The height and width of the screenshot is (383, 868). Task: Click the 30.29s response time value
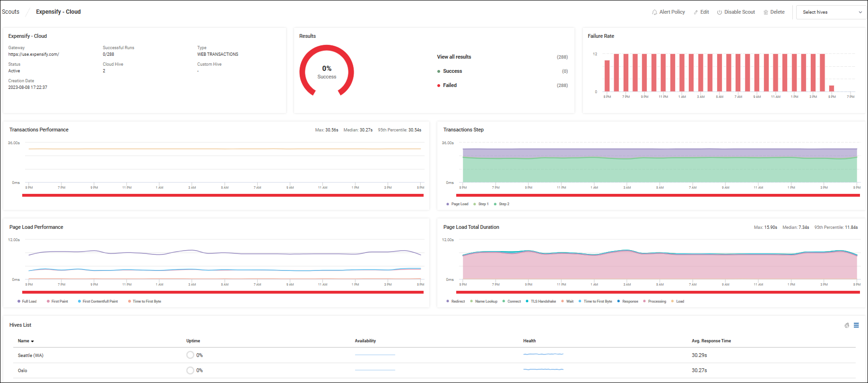(x=699, y=355)
